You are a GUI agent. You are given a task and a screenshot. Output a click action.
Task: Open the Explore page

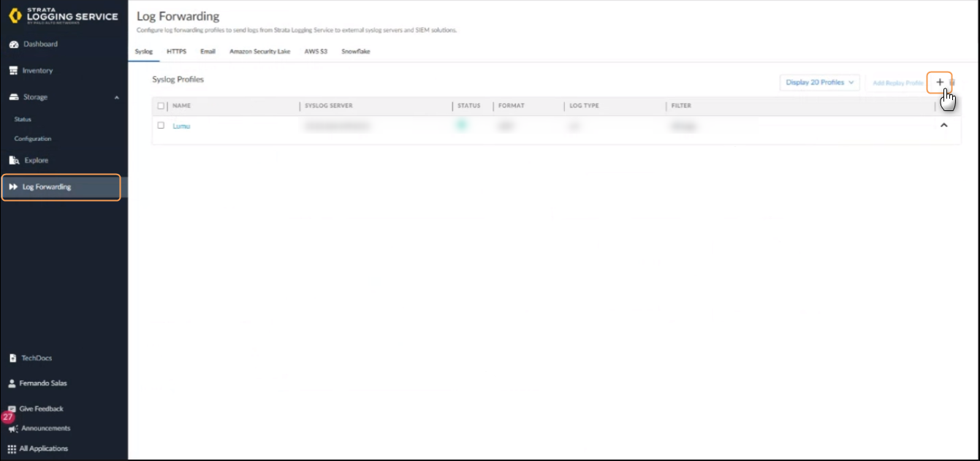36,161
